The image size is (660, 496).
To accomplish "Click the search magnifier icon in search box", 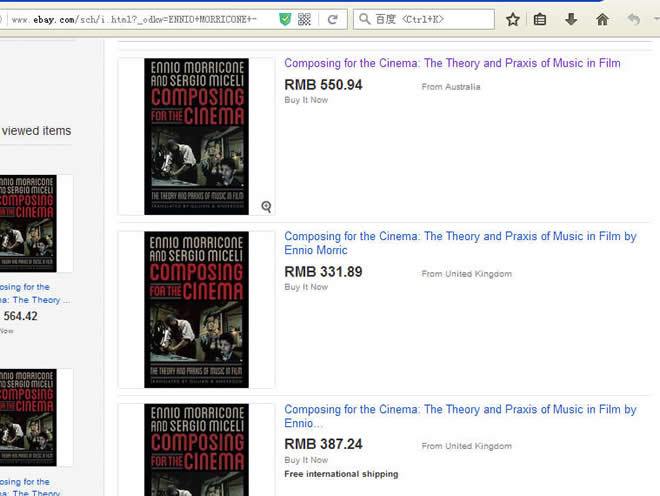I will coord(365,19).
